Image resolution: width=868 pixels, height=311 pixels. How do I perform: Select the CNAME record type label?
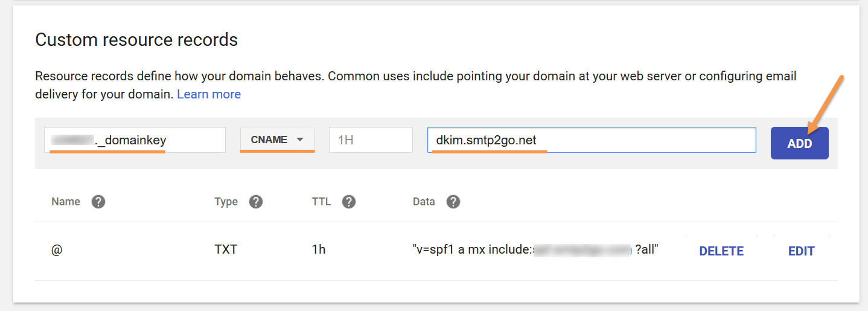pyautogui.click(x=269, y=139)
